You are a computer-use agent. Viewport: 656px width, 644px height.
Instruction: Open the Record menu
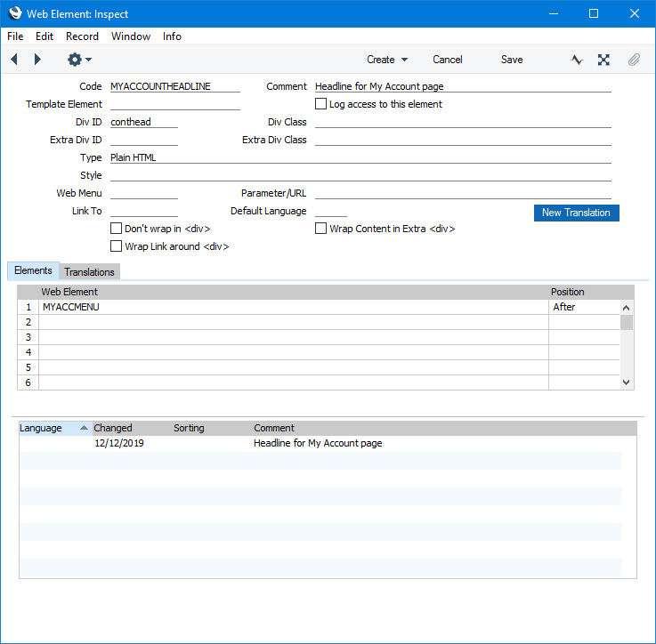point(82,36)
